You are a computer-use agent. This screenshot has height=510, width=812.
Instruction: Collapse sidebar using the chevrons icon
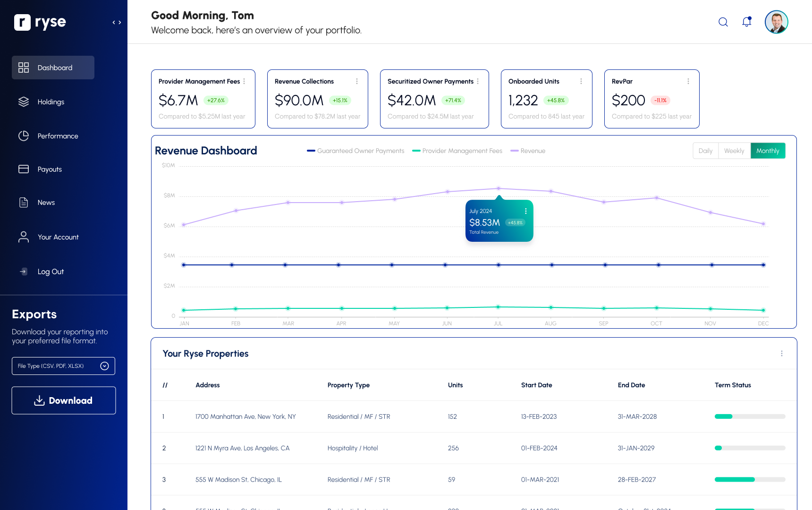click(117, 22)
